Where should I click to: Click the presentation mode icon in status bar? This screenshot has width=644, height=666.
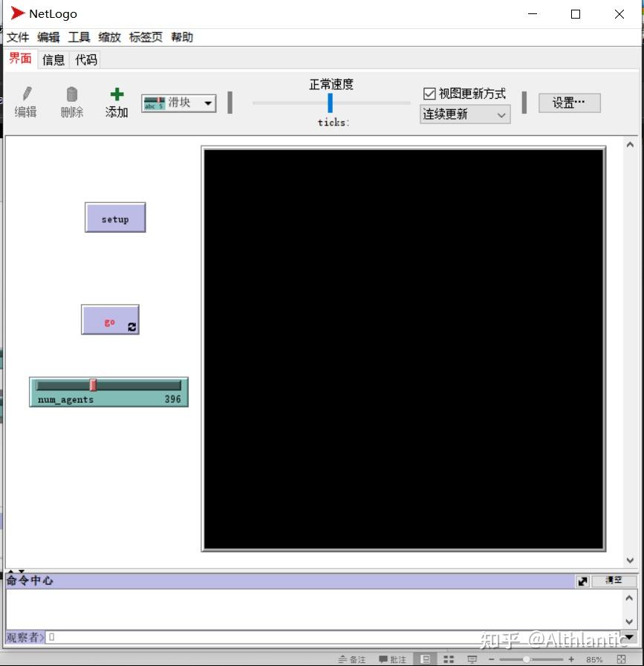tap(472, 659)
